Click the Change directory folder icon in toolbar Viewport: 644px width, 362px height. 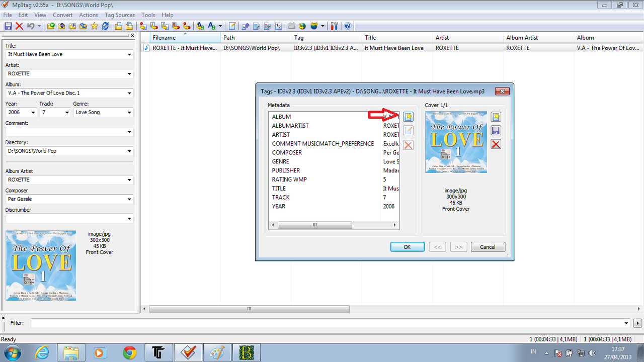tap(51, 26)
